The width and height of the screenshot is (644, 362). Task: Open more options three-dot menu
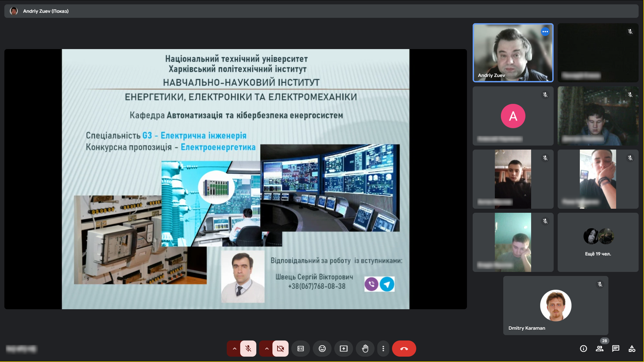click(383, 349)
